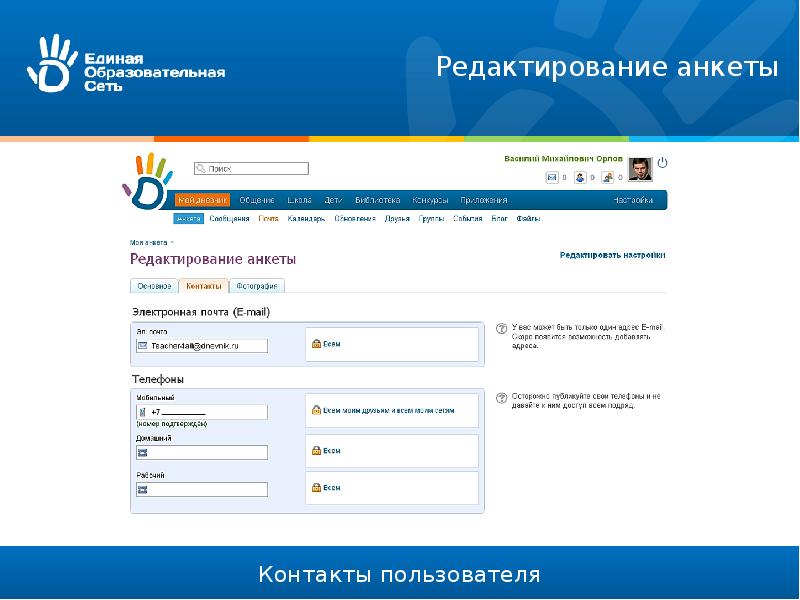Open the Библиотека menu item
The height and width of the screenshot is (600, 800).
(x=377, y=200)
